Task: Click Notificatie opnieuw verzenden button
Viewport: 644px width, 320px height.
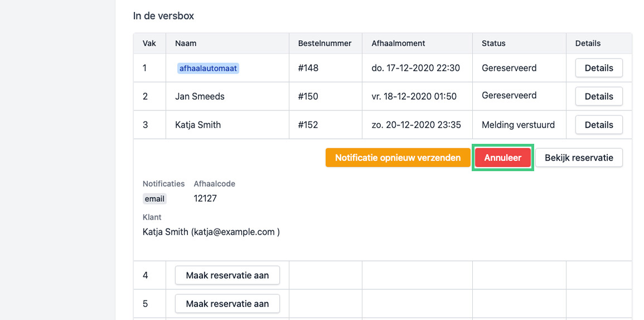Action: coord(398,158)
